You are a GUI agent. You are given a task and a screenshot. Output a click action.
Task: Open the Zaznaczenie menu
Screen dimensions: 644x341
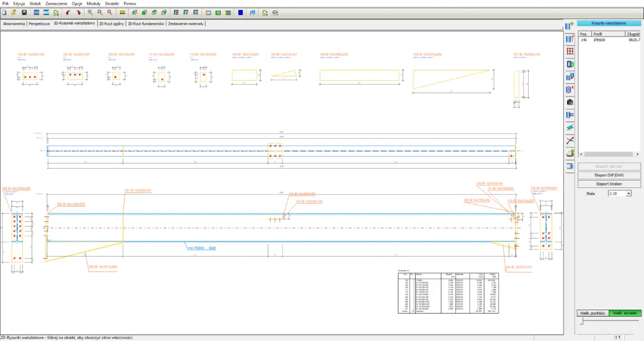click(57, 3)
